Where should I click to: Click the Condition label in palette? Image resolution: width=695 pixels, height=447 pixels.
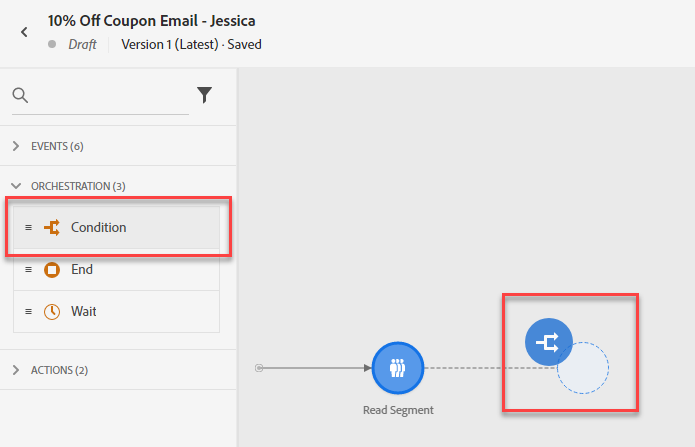click(98, 227)
